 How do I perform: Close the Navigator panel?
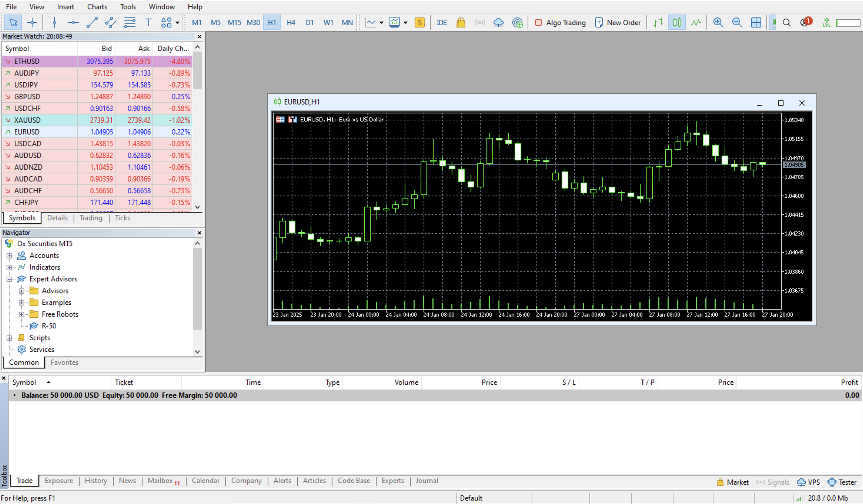click(x=199, y=233)
